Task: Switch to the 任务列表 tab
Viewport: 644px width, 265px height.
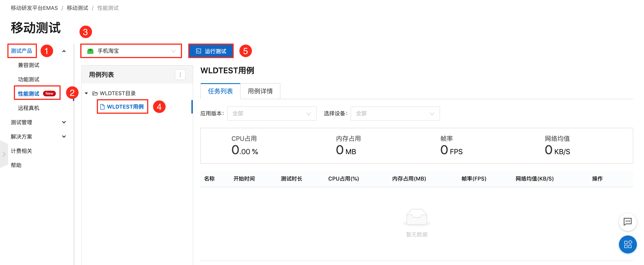Action: pyautogui.click(x=220, y=91)
